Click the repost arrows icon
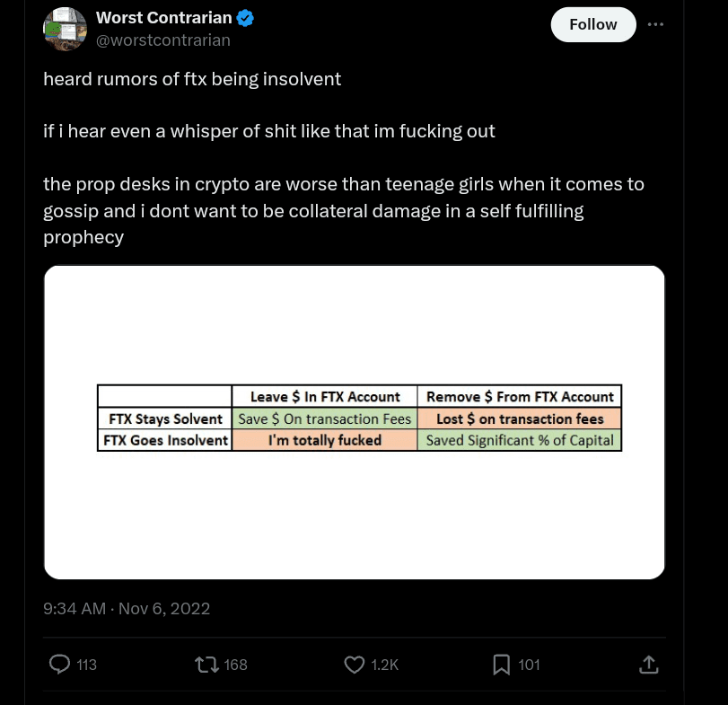The height and width of the screenshot is (705, 728). pyautogui.click(x=206, y=665)
